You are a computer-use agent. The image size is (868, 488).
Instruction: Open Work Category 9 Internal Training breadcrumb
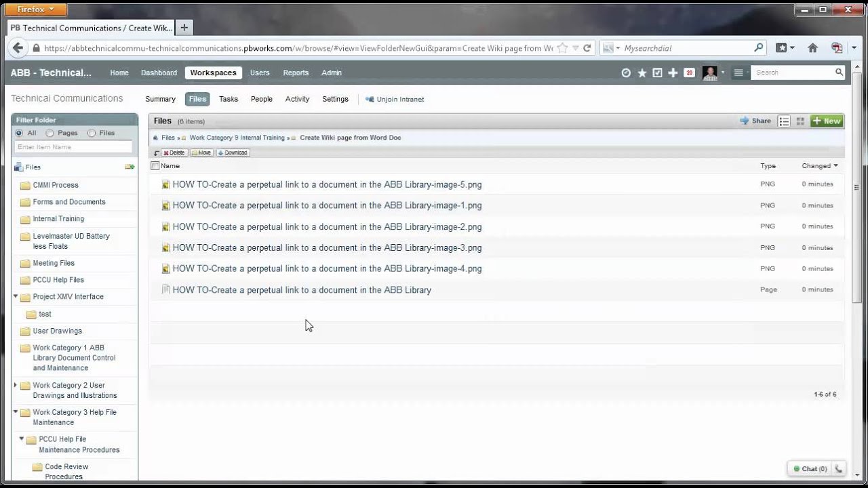[237, 138]
